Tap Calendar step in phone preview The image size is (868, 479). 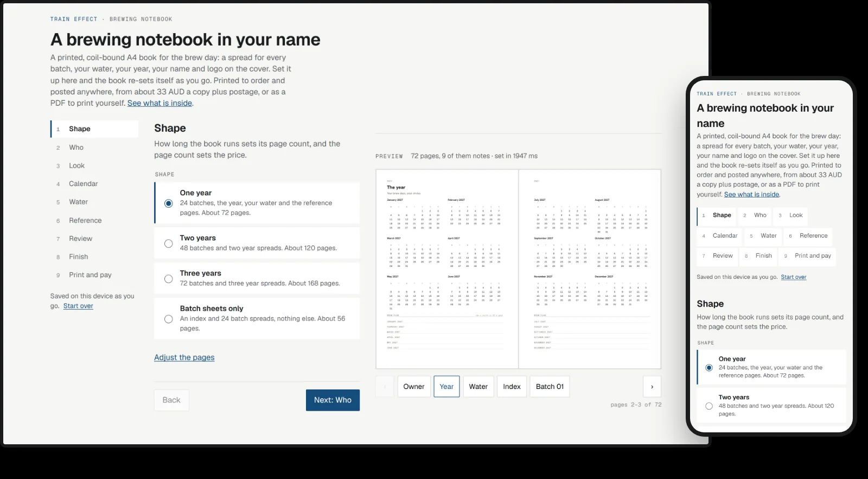pyautogui.click(x=719, y=236)
